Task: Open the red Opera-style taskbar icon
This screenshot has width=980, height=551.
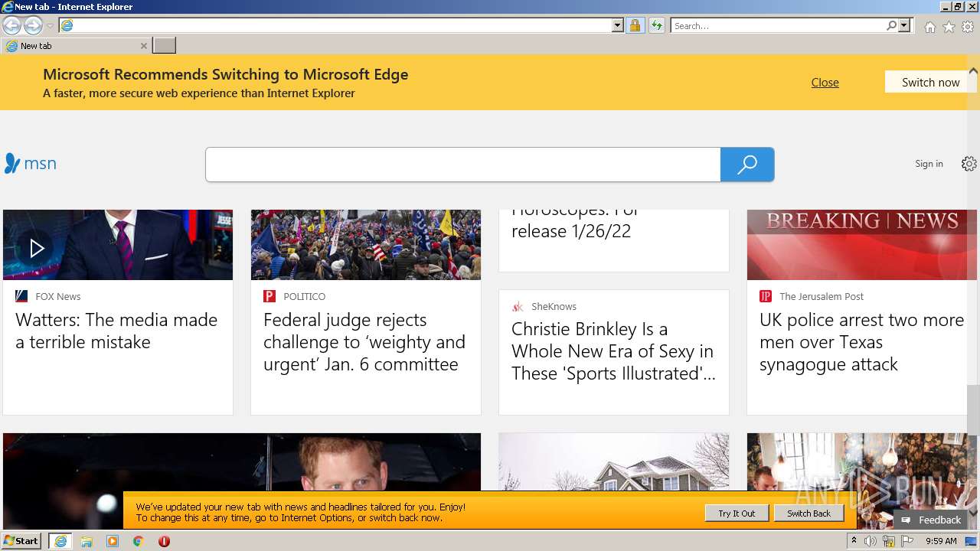Action: click(x=164, y=541)
